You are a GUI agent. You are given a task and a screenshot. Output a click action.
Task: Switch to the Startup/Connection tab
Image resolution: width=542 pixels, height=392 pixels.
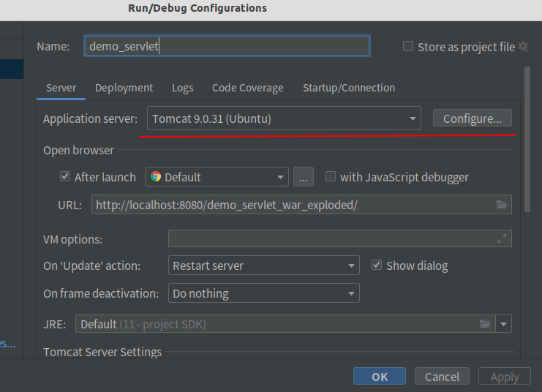(349, 88)
